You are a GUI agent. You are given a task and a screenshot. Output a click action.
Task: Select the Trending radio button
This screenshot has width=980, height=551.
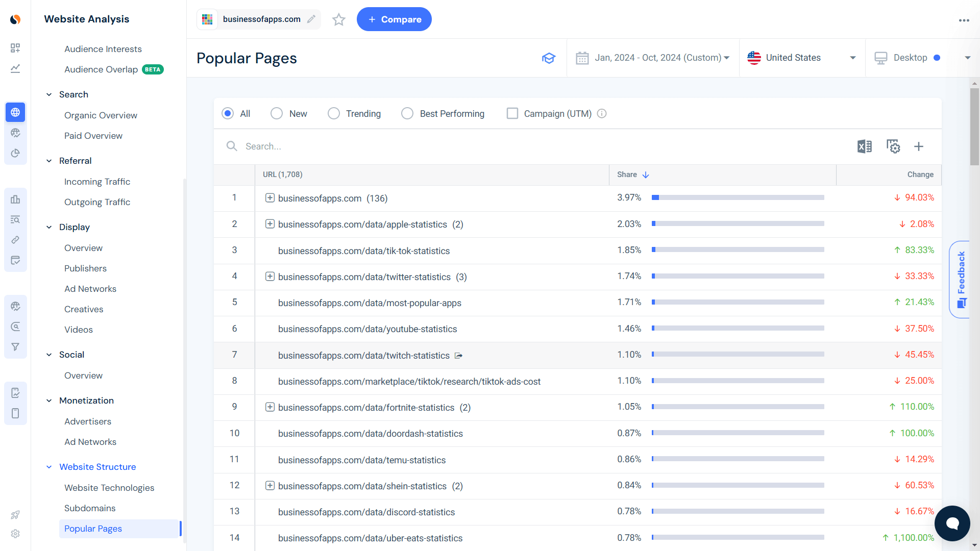tap(333, 113)
